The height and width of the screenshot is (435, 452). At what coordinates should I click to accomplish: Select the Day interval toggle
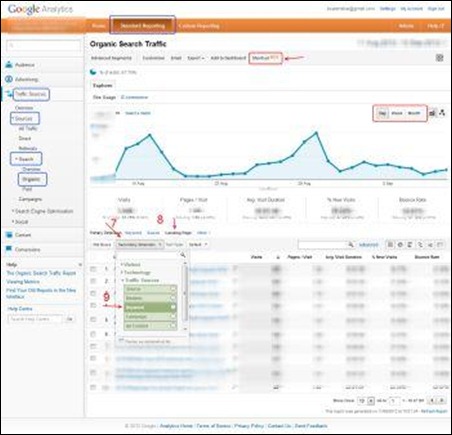pyautogui.click(x=382, y=113)
